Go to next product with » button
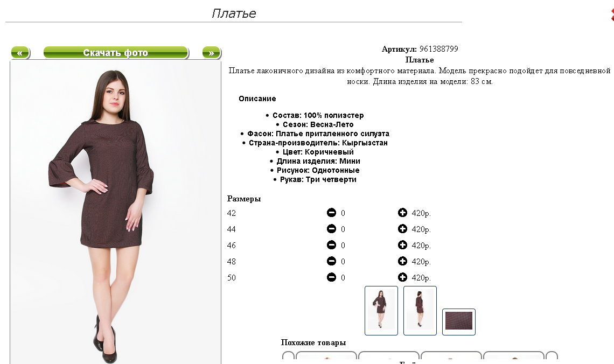Image resolution: width=614 pixels, height=364 pixels. point(212,52)
